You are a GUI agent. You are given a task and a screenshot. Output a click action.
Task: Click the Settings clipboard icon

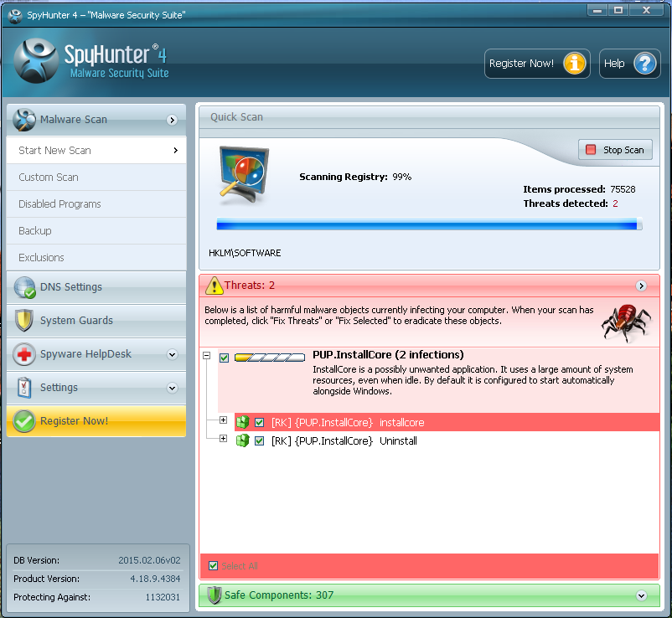point(24,388)
